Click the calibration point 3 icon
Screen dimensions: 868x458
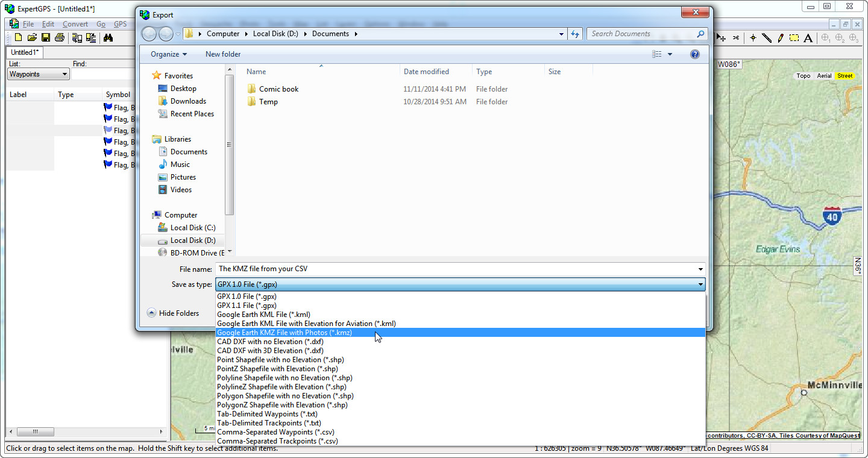pyautogui.click(x=854, y=38)
